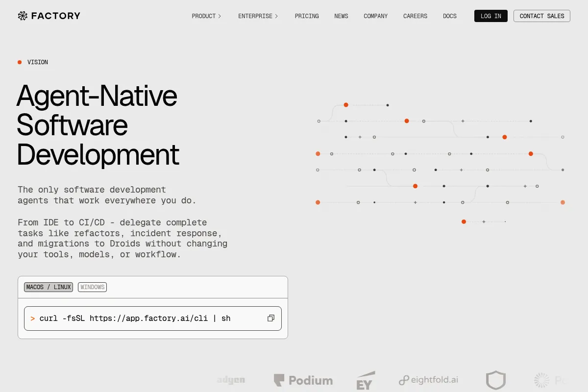Click the shield-shaped customer logo
The image size is (588, 392).
[495, 380]
